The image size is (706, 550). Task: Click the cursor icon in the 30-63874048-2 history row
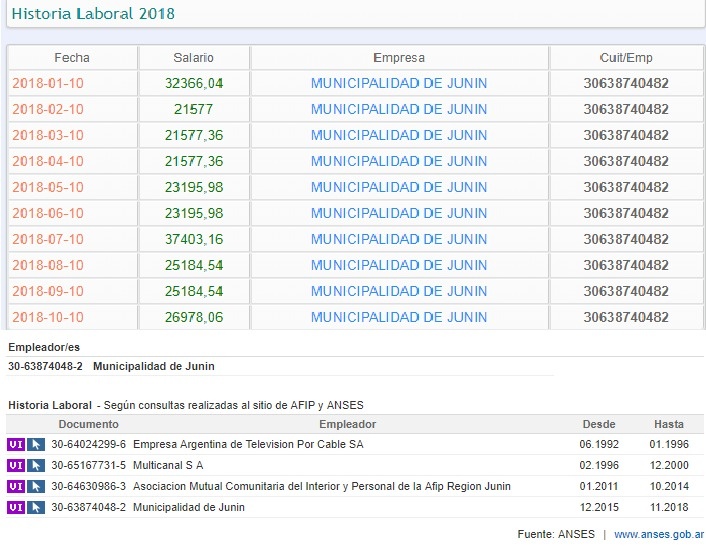pos(36,507)
